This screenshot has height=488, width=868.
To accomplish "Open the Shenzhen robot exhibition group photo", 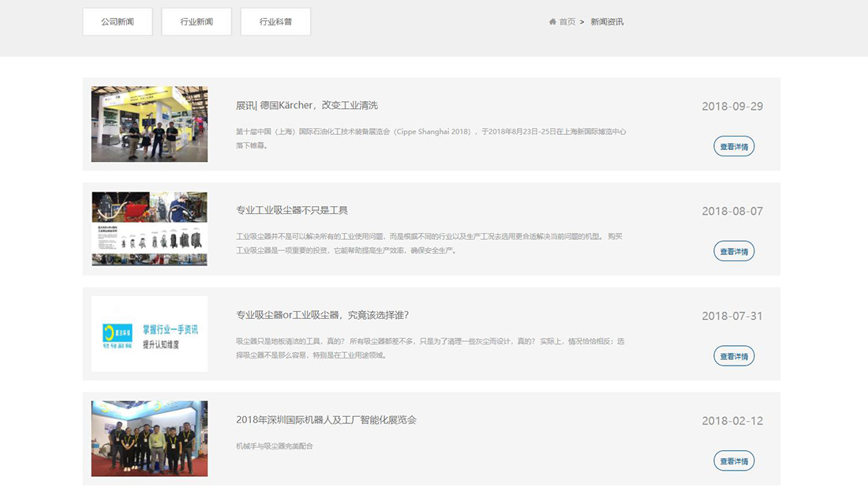I will click(x=149, y=438).
